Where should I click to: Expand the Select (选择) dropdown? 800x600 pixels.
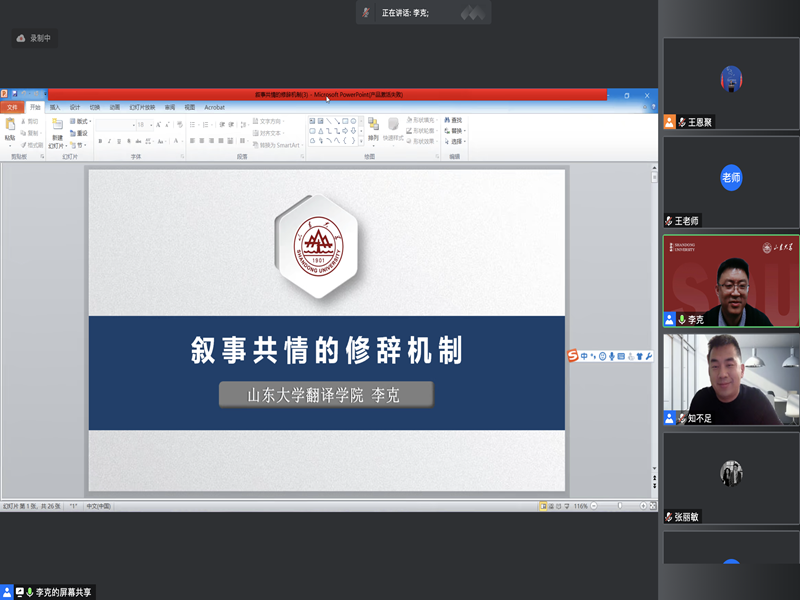point(456,141)
